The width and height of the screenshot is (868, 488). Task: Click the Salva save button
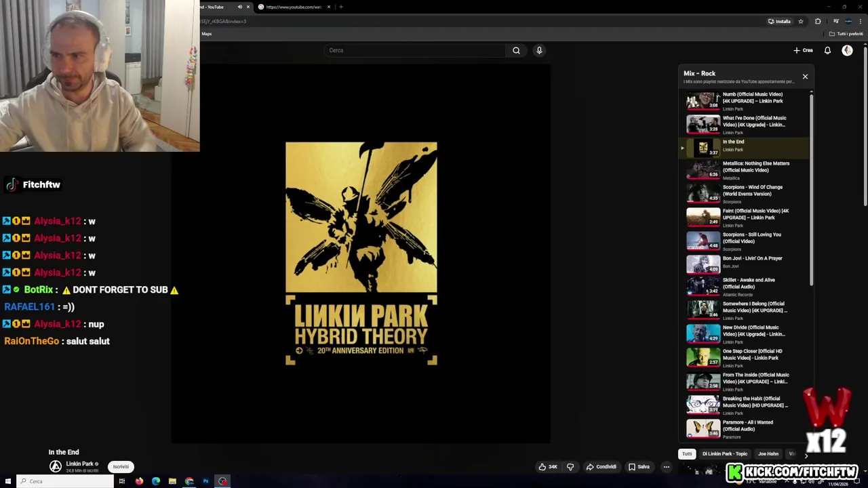pyautogui.click(x=639, y=466)
